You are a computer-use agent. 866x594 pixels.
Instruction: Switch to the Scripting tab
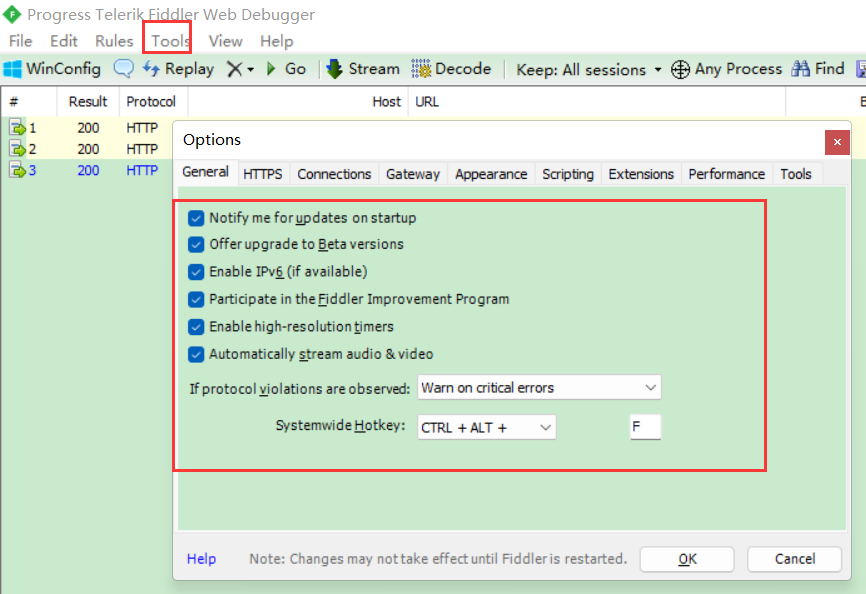pyautogui.click(x=568, y=174)
